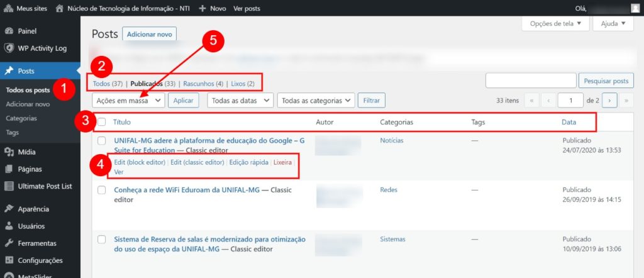Click Edição rápida link
Screen dimensions: 644x278
249,162
